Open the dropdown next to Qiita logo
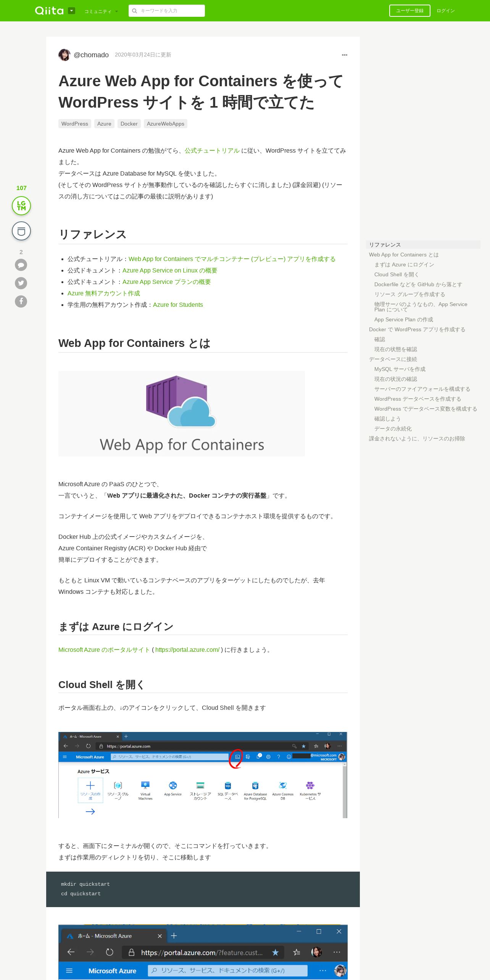Screen dimensions: 490x980 click(72, 11)
